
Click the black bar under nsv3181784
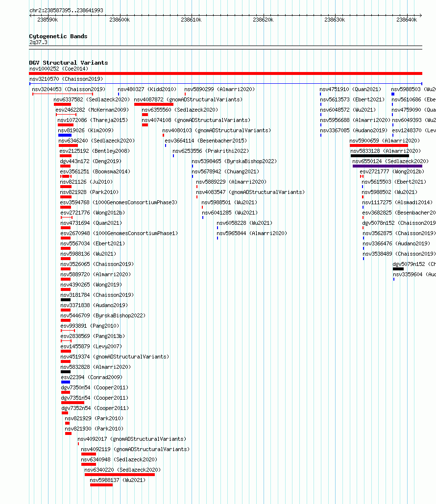[66, 300]
